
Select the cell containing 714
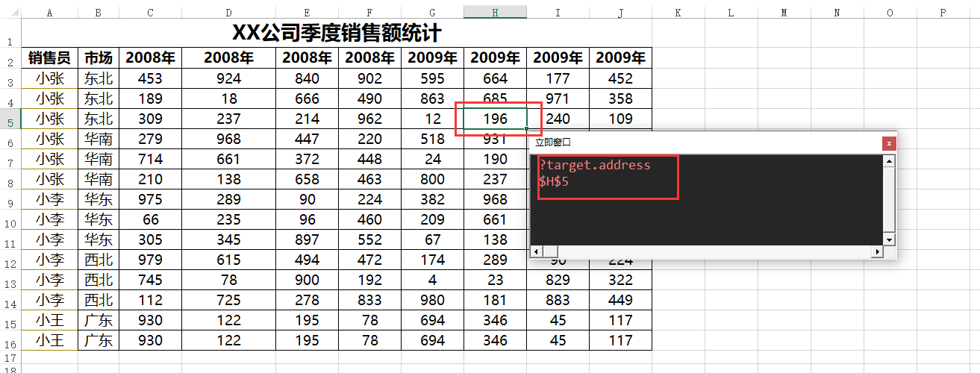[150, 159]
